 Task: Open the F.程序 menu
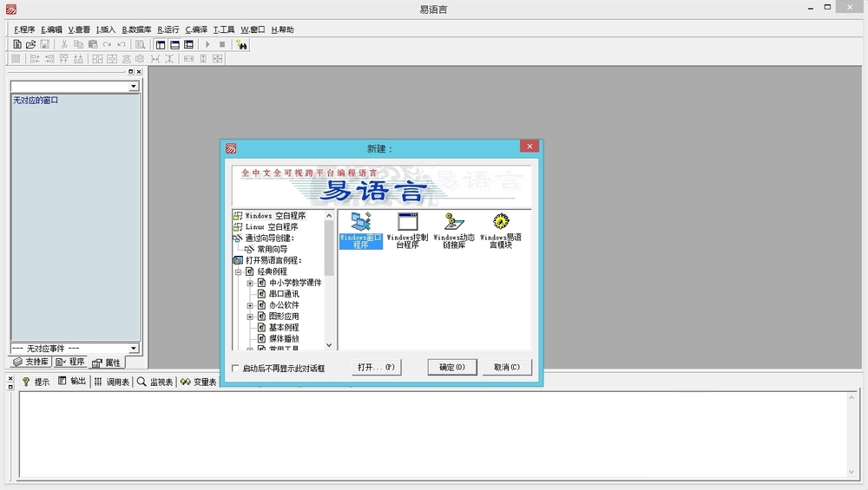pos(24,29)
